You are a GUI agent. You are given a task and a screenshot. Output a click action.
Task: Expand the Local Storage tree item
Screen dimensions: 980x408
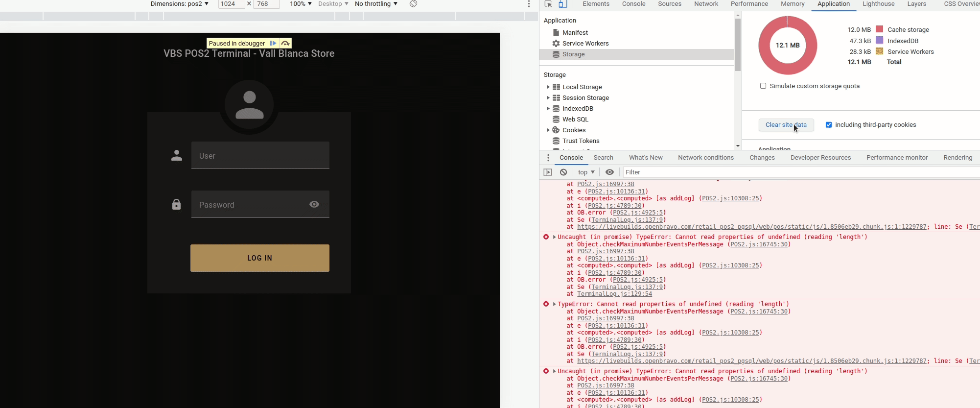point(548,87)
